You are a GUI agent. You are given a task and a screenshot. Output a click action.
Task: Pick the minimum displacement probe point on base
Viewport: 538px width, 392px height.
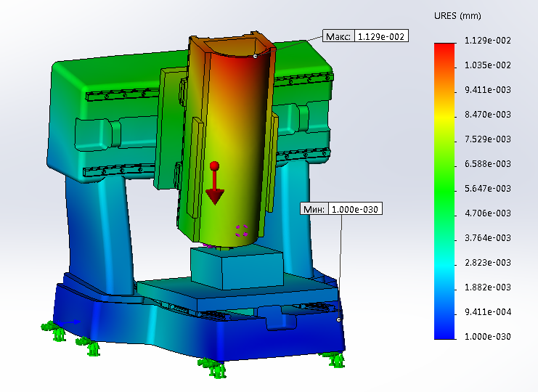tap(338, 319)
